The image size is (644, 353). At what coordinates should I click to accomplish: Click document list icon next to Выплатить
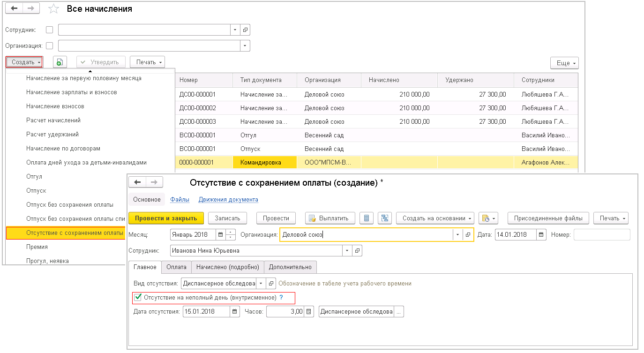367,218
